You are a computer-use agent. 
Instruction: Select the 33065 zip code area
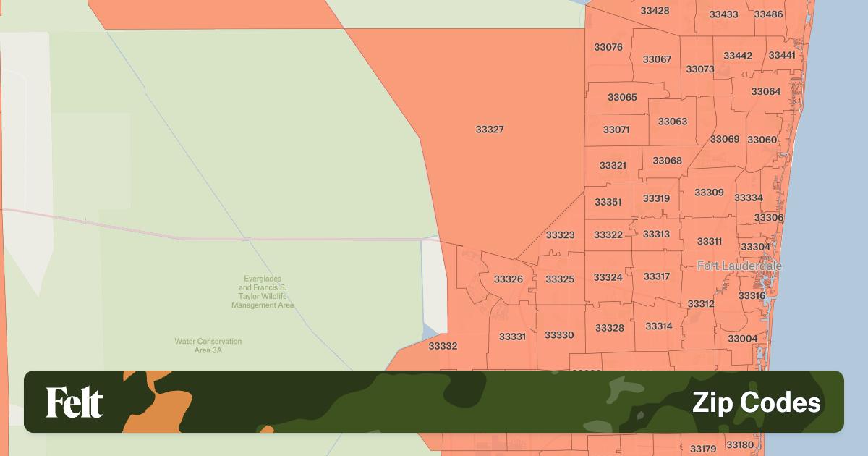(x=622, y=97)
